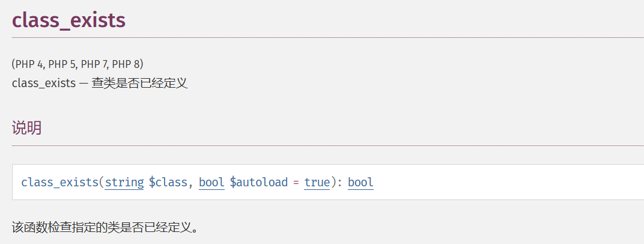Click class_exists name in the summary line

pos(43,83)
